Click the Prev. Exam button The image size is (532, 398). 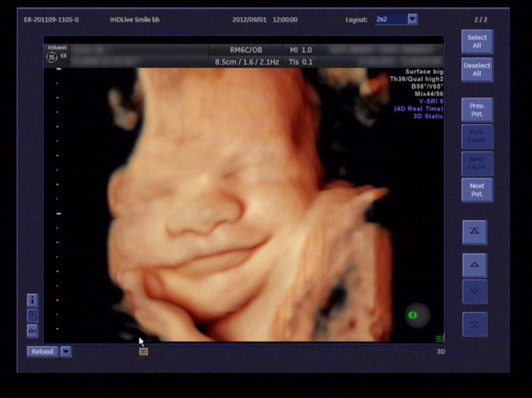(477, 136)
